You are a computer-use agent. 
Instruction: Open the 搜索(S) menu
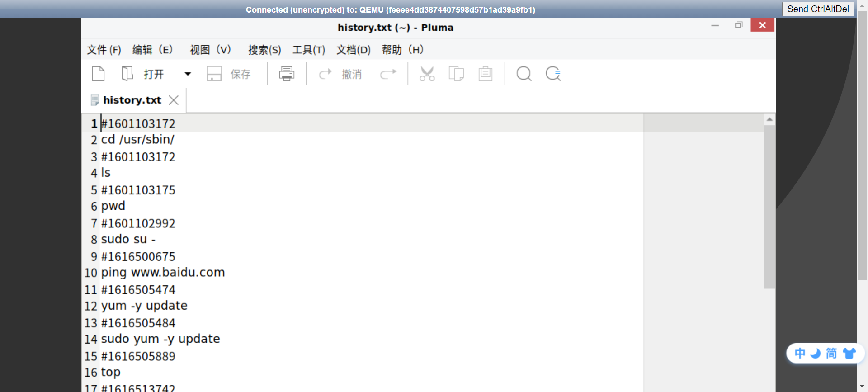pyautogui.click(x=264, y=50)
